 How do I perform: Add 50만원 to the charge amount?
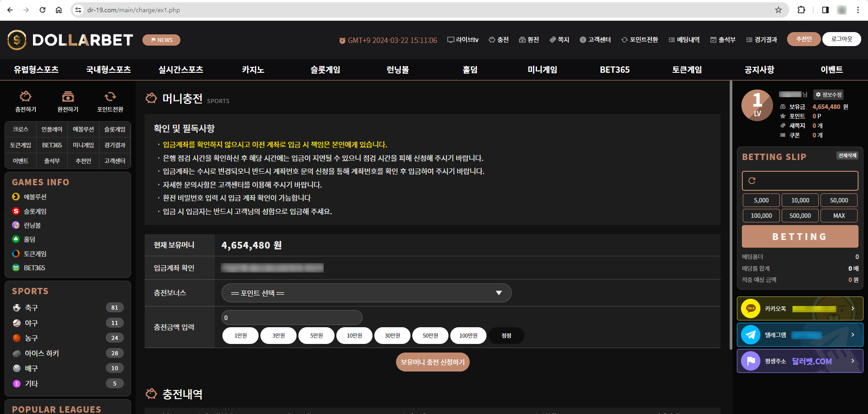(x=430, y=336)
